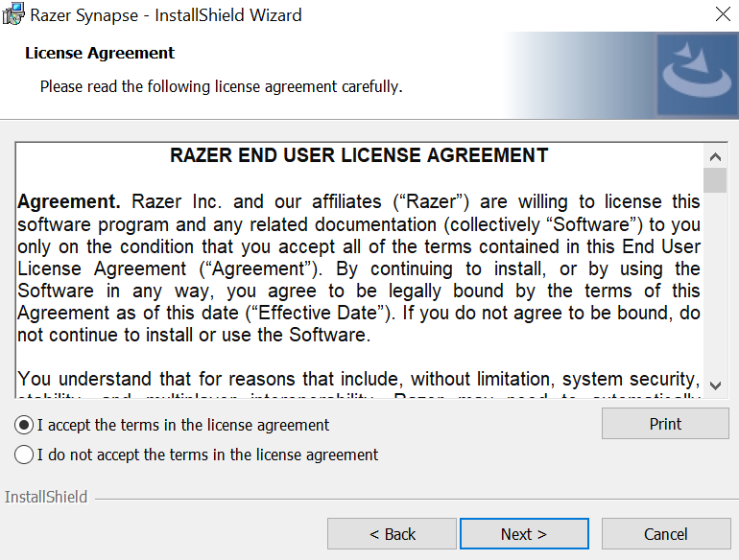Click the scroll up arrow of license text
The width and height of the screenshot is (739, 560).
(x=715, y=156)
